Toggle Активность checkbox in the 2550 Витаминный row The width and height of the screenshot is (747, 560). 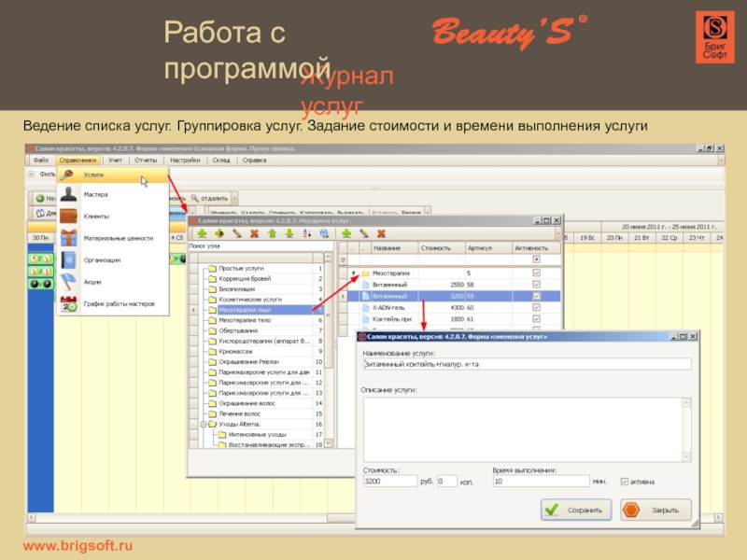[536, 285]
